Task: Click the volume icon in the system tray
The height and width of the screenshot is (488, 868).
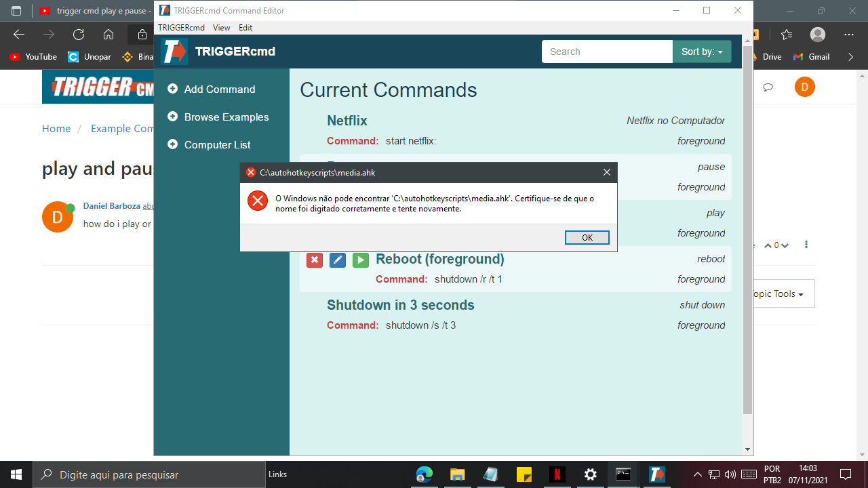Action: [x=730, y=474]
